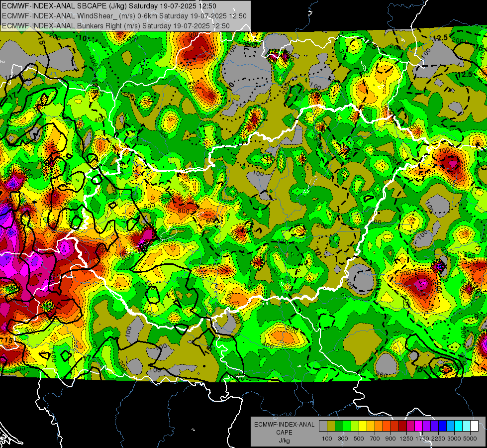Click the Bunkers Right (m/s) title line

click(115, 26)
